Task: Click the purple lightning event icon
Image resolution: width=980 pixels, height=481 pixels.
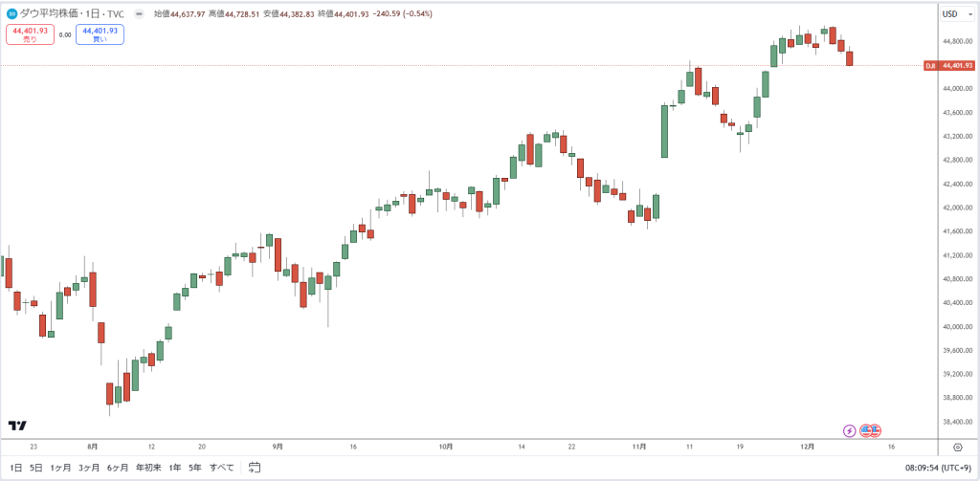Action: pos(850,430)
